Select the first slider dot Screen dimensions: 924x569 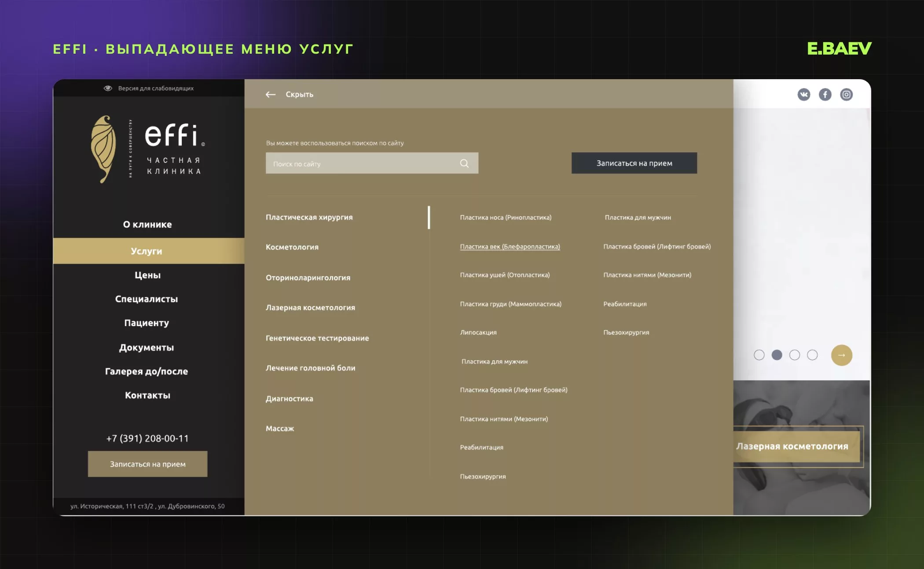759,355
